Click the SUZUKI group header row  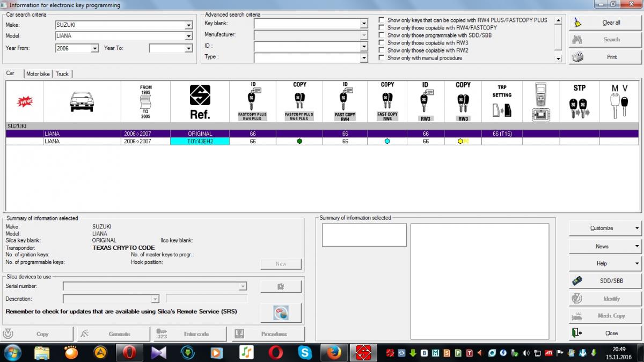tap(322, 126)
